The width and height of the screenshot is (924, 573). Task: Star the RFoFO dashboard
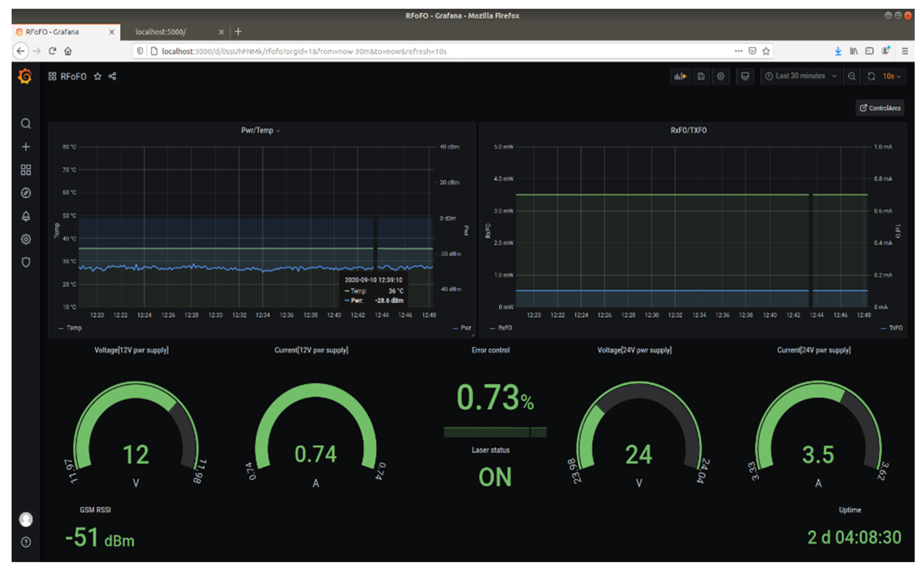pyautogui.click(x=97, y=77)
